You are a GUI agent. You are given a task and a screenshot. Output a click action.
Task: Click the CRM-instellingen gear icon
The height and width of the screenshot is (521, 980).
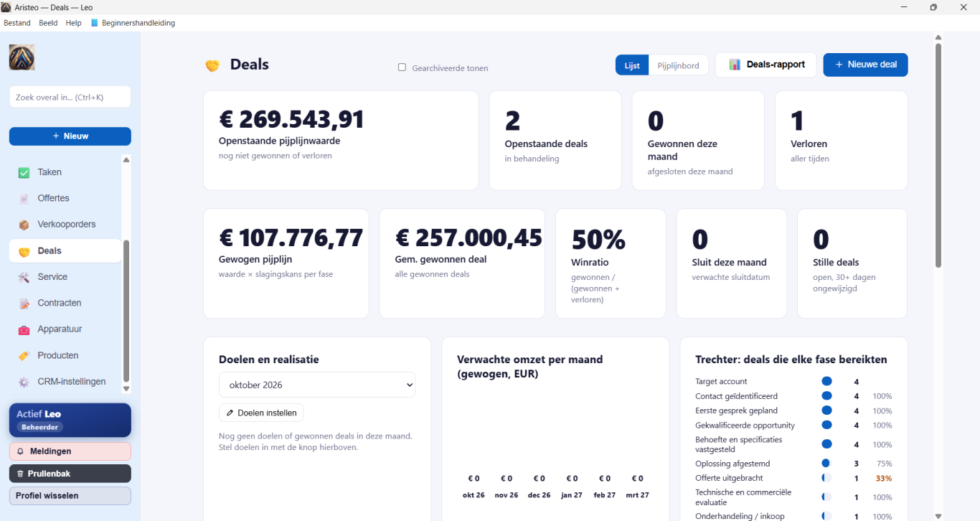click(24, 382)
